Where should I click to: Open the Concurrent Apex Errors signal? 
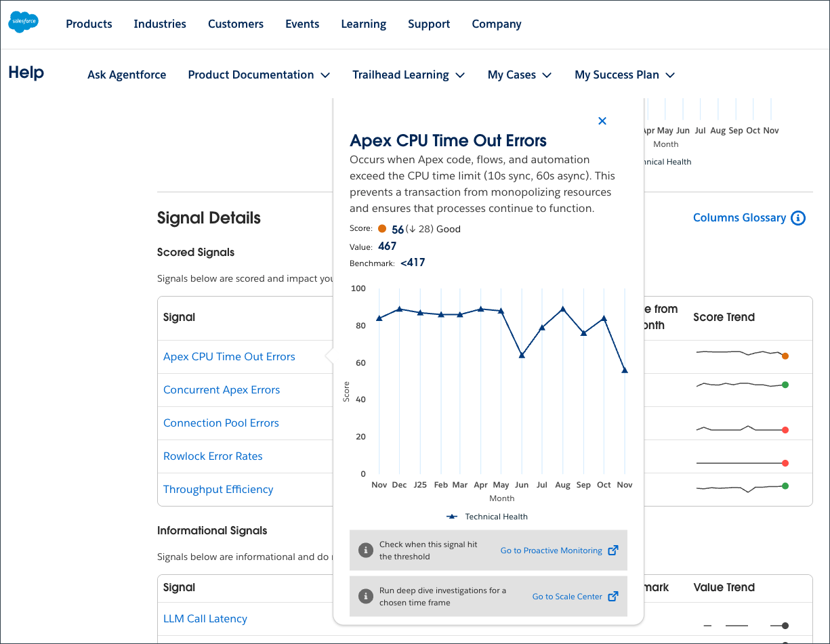(x=222, y=389)
